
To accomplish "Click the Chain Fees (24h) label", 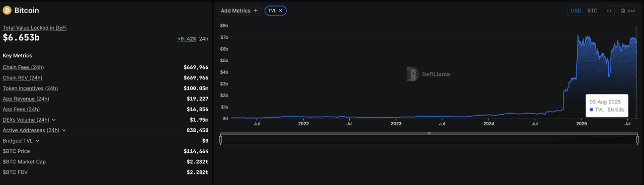I will tap(23, 67).
